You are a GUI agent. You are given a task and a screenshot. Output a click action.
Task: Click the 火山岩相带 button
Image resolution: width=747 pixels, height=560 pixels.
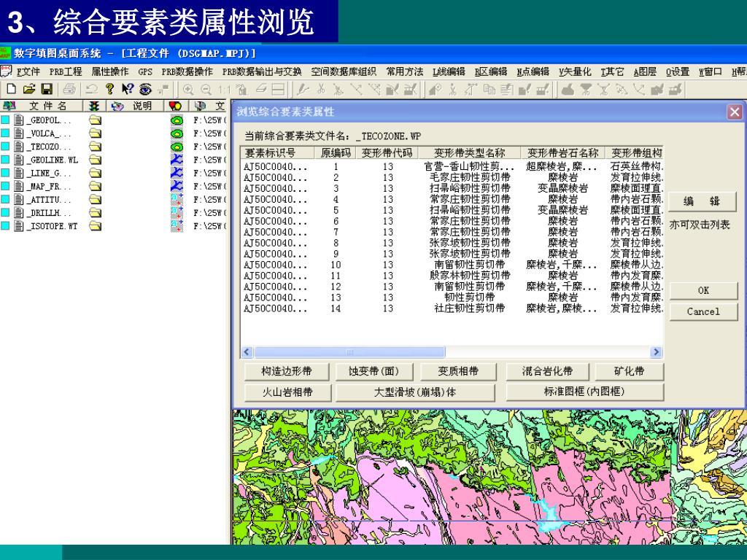click(287, 392)
